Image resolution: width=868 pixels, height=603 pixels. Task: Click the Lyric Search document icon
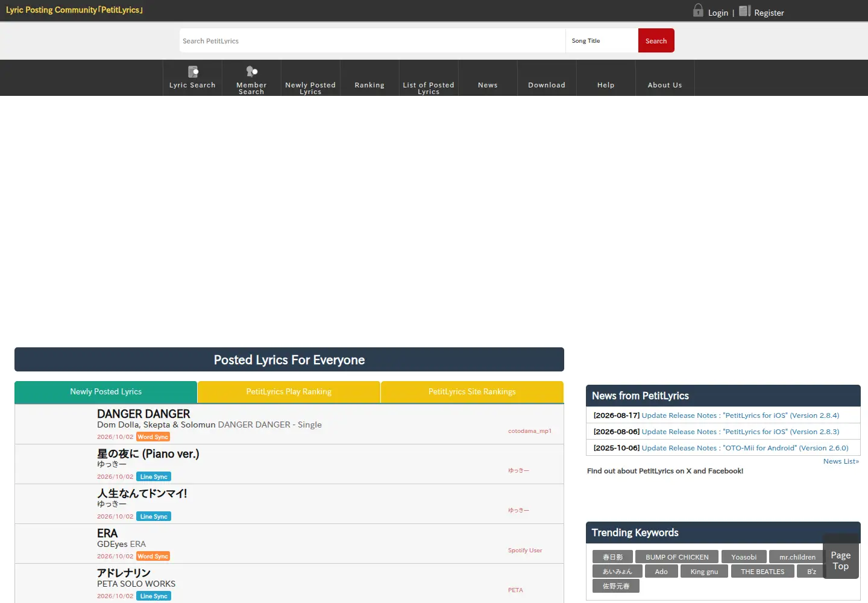(x=193, y=72)
